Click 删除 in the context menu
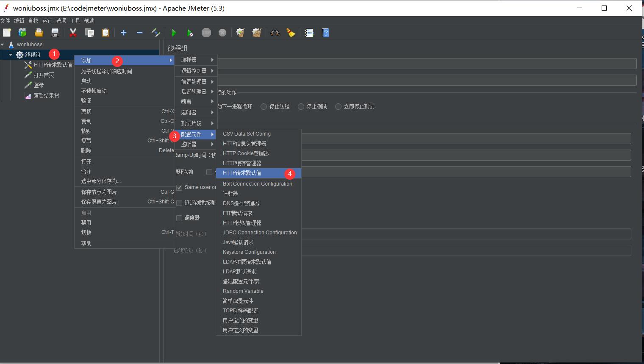 click(125, 150)
